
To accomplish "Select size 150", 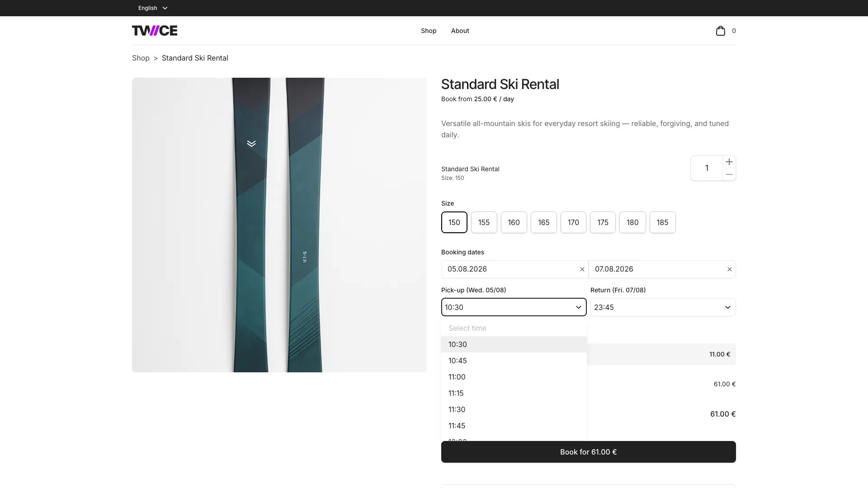I will tap(454, 222).
